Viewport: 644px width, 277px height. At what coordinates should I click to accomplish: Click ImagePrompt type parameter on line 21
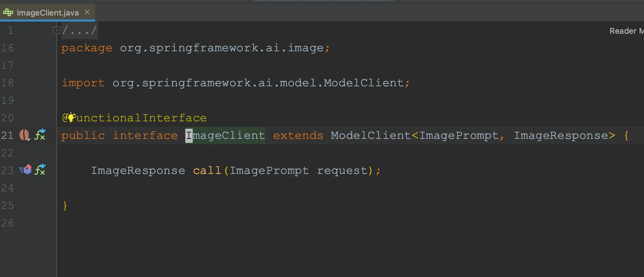(459, 135)
